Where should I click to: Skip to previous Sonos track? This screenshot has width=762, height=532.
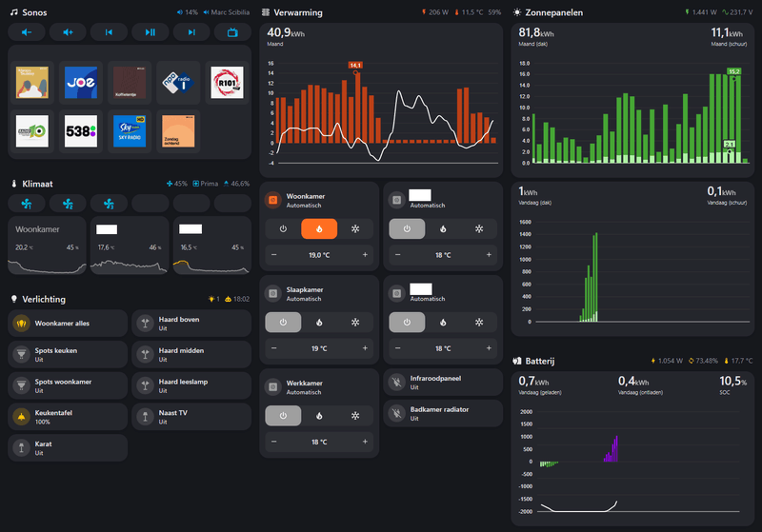[x=109, y=32]
